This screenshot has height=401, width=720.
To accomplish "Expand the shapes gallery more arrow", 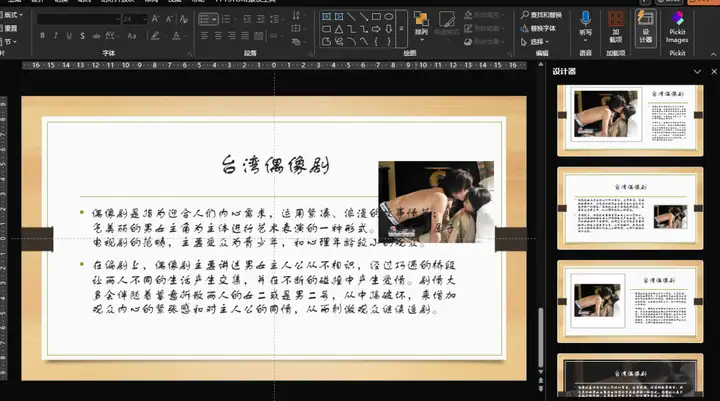I will click(x=401, y=28).
